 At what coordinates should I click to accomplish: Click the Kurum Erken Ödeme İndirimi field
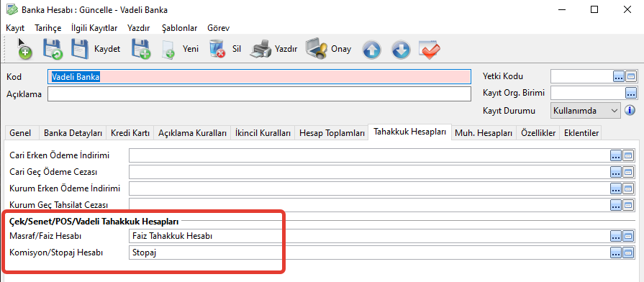tap(369, 188)
